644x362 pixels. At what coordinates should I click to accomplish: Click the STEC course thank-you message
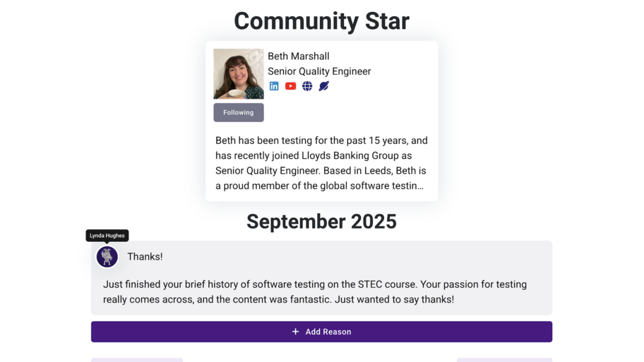point(315,292)
